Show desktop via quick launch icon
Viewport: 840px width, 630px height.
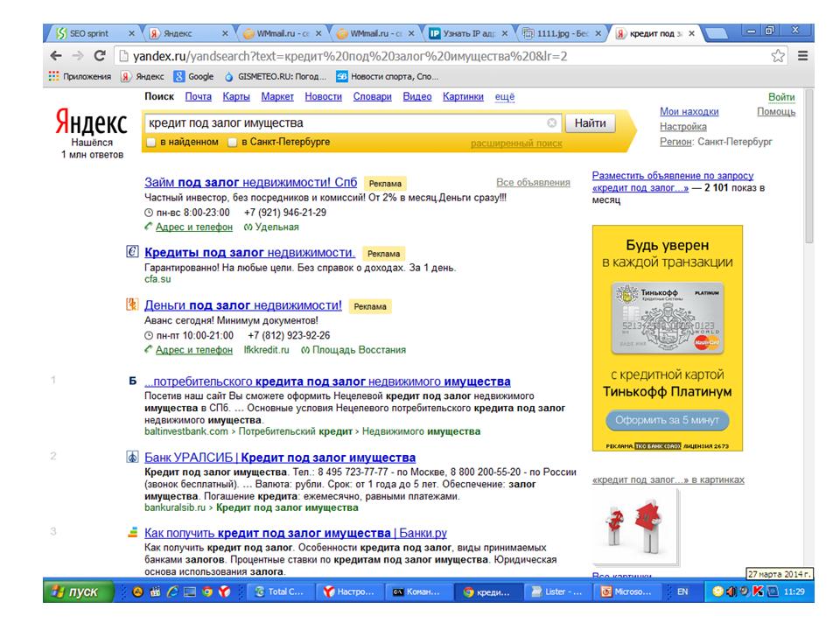(x=190, y=591)
